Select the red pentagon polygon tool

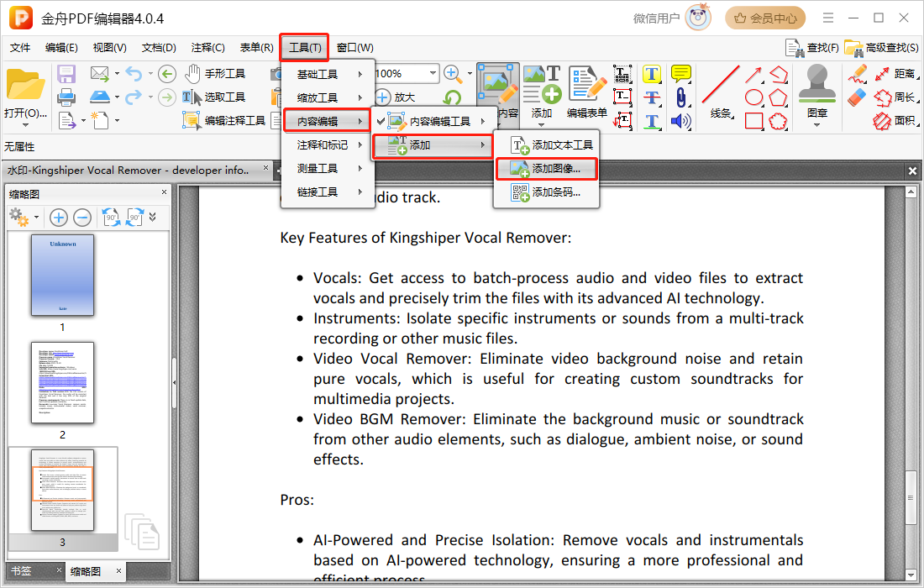coord(778,97)
